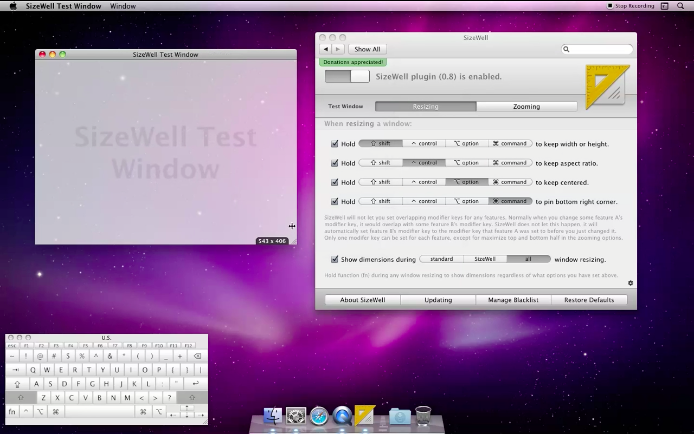Select control for keep width or height
This screenshot has height=434, width=694.
pyautogui.click(x=424, y=143)
